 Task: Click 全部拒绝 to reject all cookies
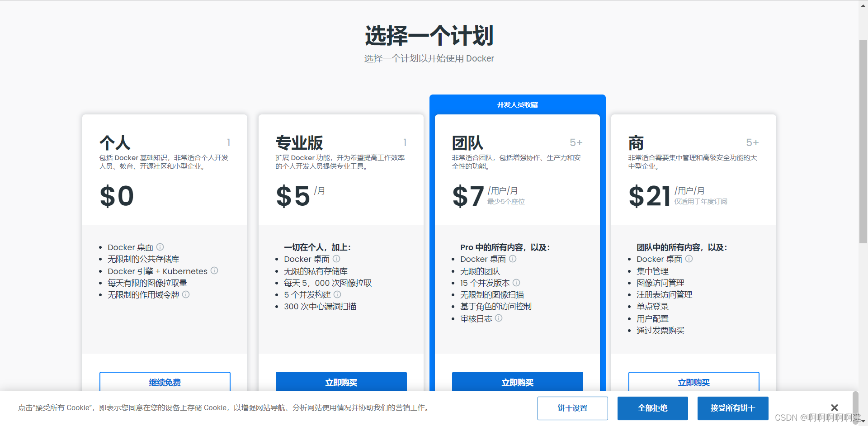pos(652,408)
